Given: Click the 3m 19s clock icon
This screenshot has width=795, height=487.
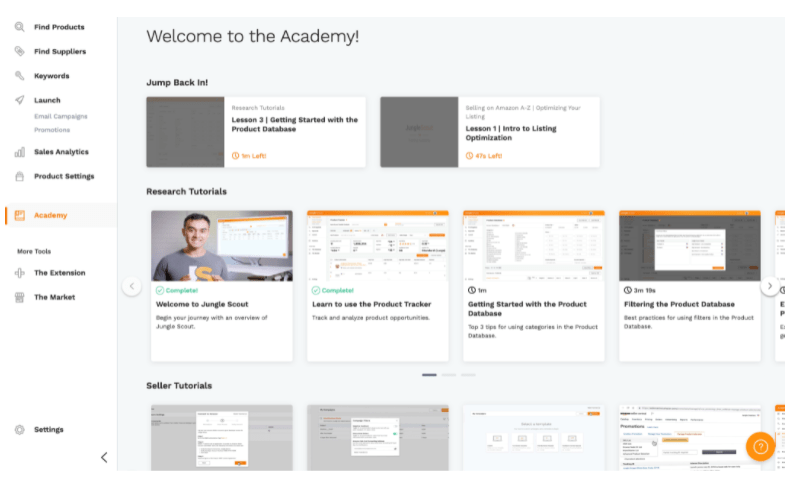Looking at the screenshot, I should tap(628, 290).
